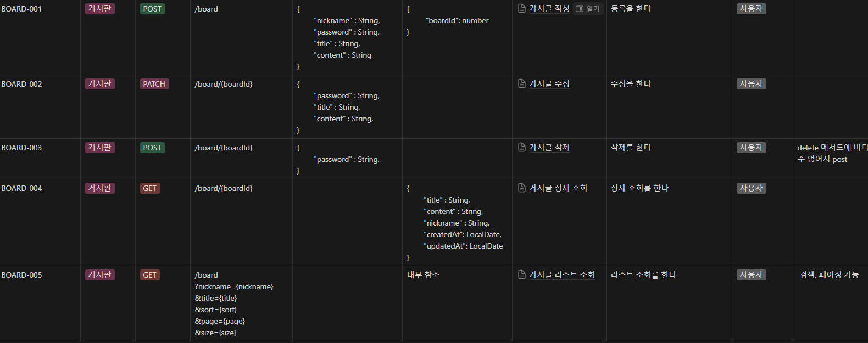Select the PATCH method tag in BOARD-002 row

point(154,84)
